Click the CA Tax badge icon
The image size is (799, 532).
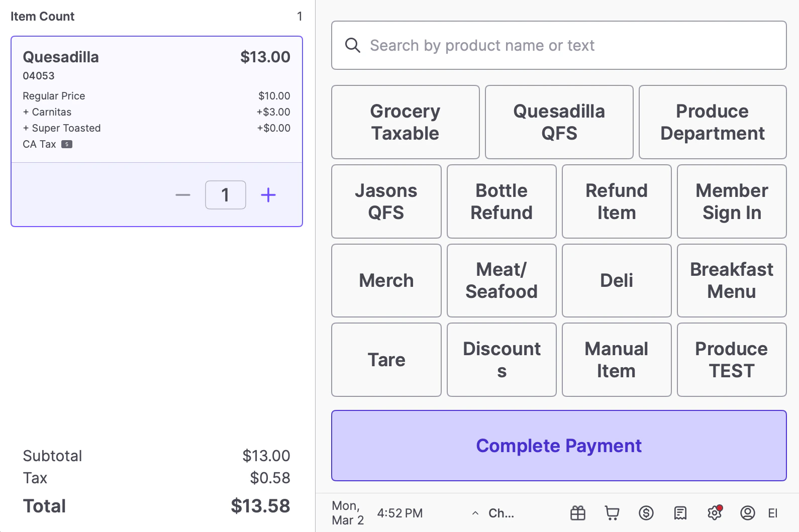(67, 144)
